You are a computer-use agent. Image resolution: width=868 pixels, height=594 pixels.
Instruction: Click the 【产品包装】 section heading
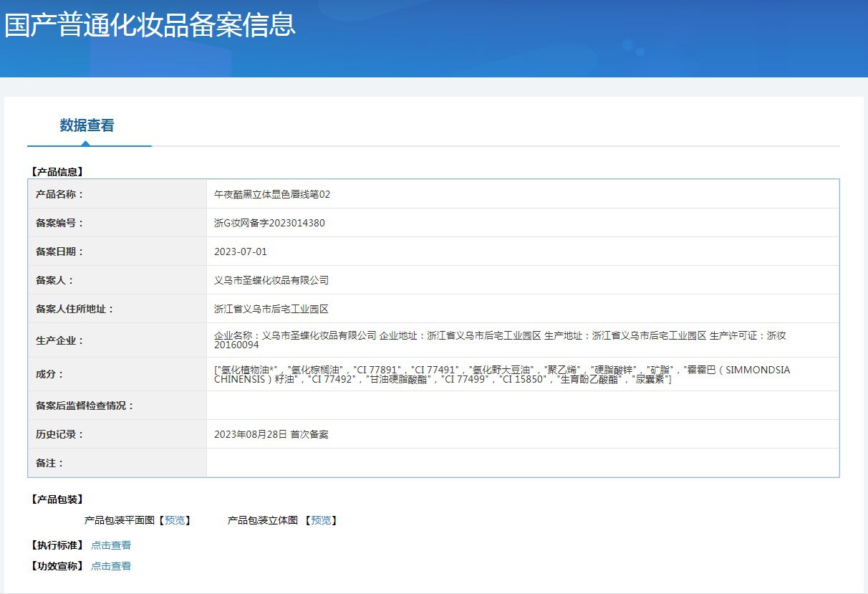[x=57, y=499]
